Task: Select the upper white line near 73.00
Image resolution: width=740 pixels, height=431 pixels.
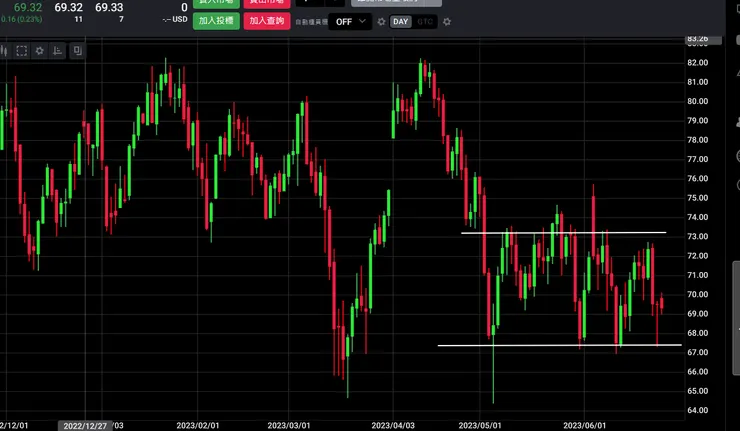Action: [563, 233]
